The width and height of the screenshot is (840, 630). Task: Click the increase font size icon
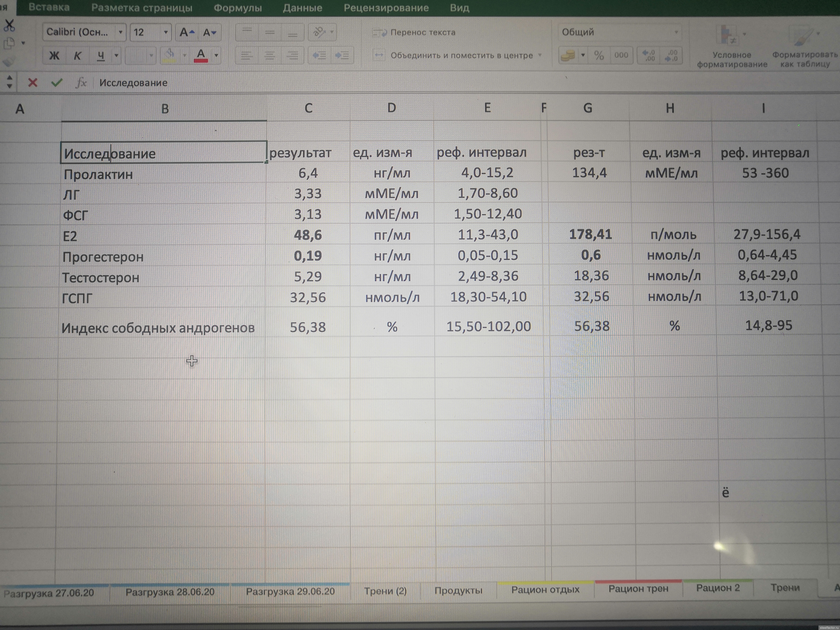[x=186, y=33]
